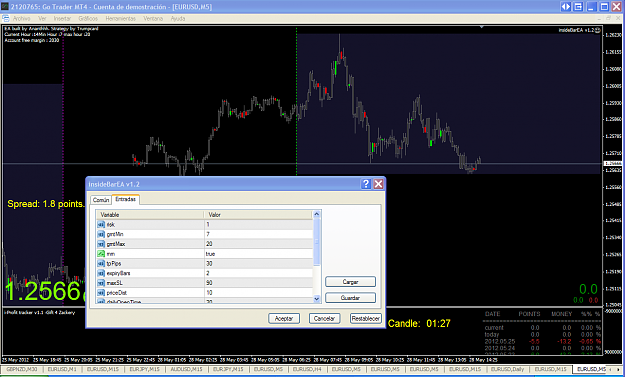The width and height of the screenshot is (625, 377).
Task: Open the Insertar menu
Action: coord(62,19)
